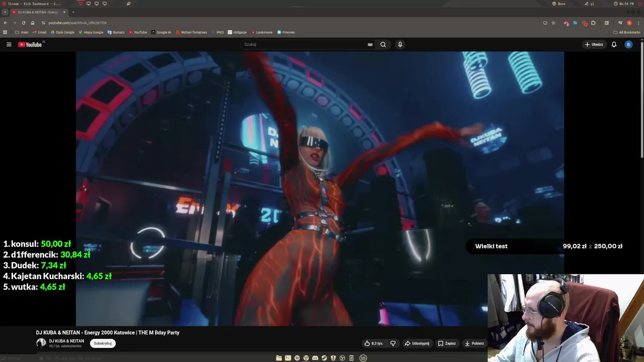The width and height of the screenshot is (644, 362).
Task: Open the account avatar menu on YouTube
Action: pyautogui.click(x=628, y=44)
